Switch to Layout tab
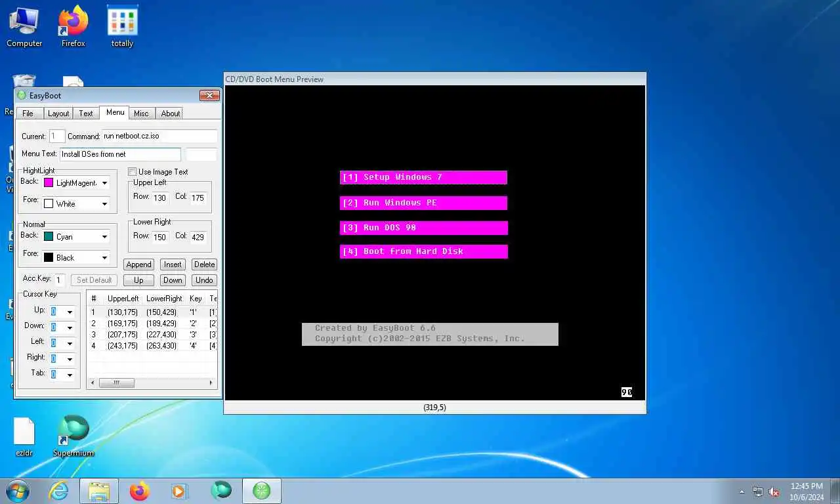The width and height of the screenshot is (840, 504). click(58, 114)
